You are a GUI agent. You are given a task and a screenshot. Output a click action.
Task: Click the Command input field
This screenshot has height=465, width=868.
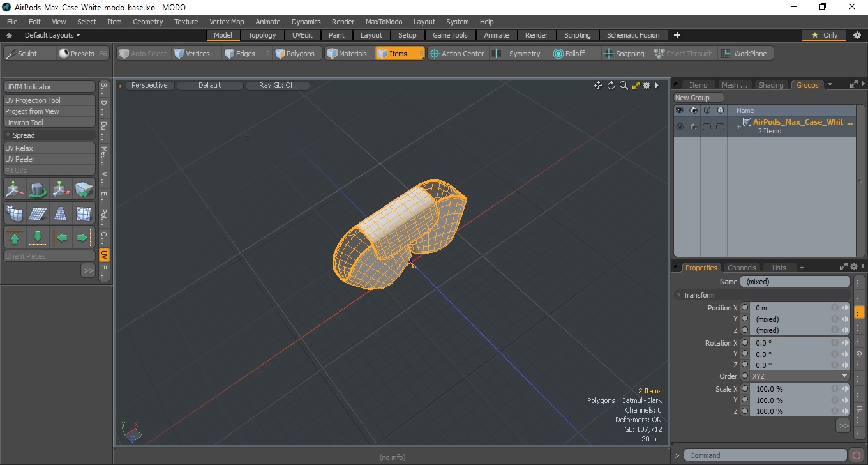[x=767, y=455]
